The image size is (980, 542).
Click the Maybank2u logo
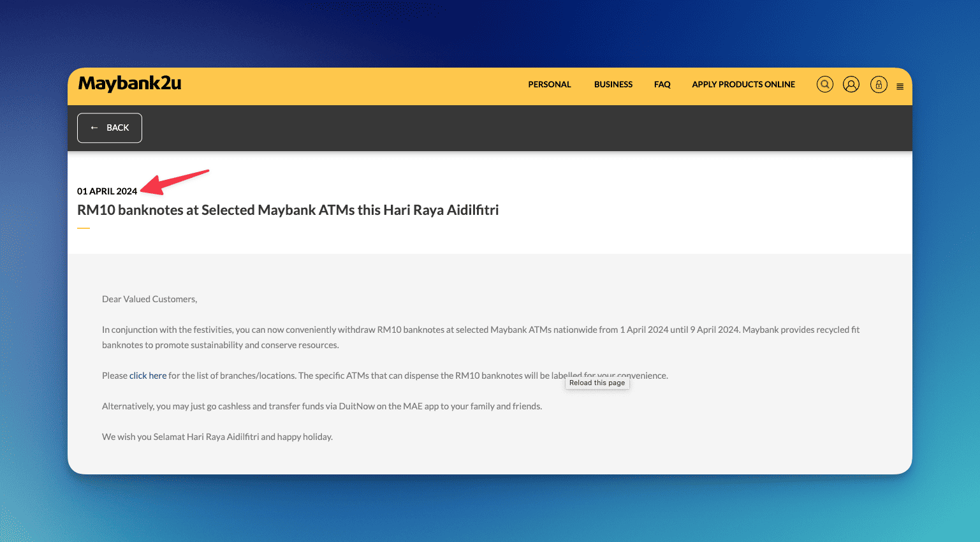pos(130,84)
